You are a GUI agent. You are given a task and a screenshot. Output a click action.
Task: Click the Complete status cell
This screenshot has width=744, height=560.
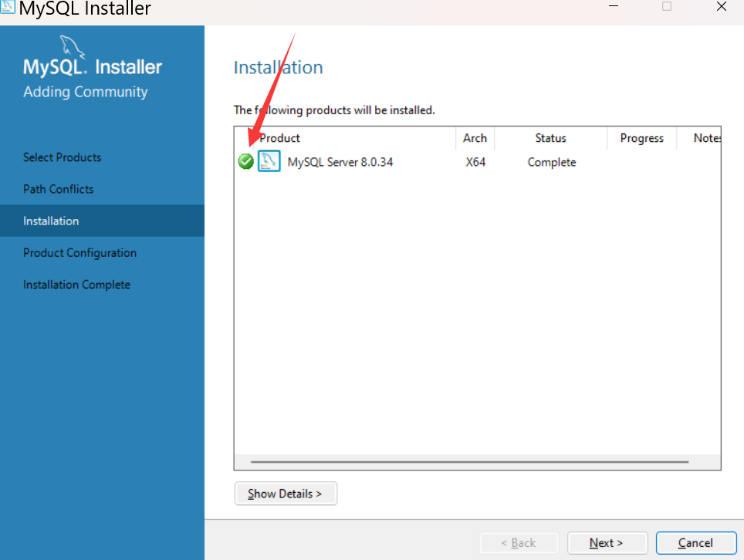552,162
